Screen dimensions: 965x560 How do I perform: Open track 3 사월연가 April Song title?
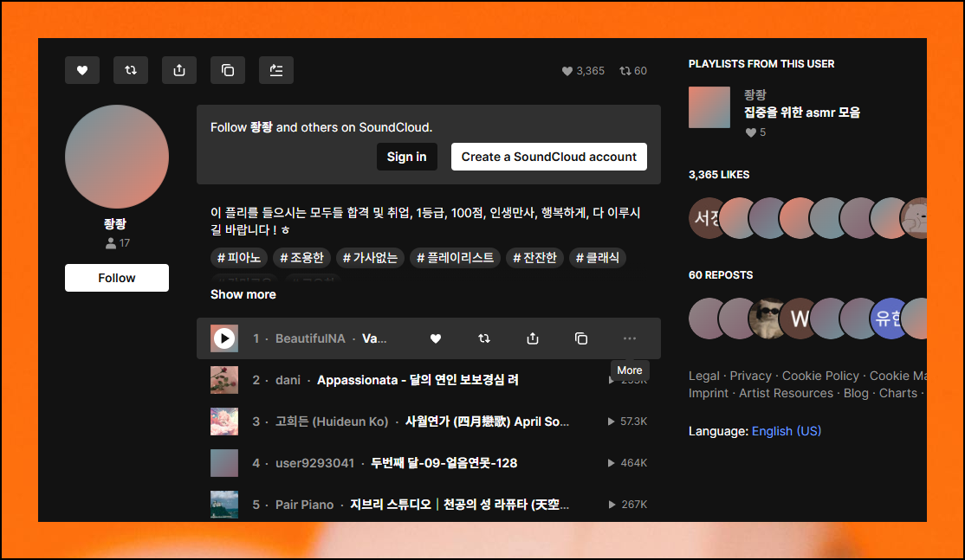[487, 422]
